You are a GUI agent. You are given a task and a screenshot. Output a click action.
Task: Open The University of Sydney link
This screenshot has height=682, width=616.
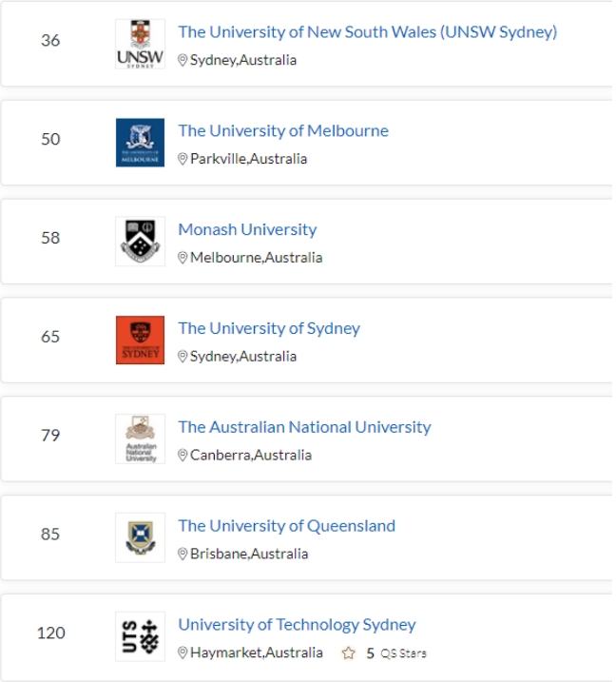tap(269, 328)
